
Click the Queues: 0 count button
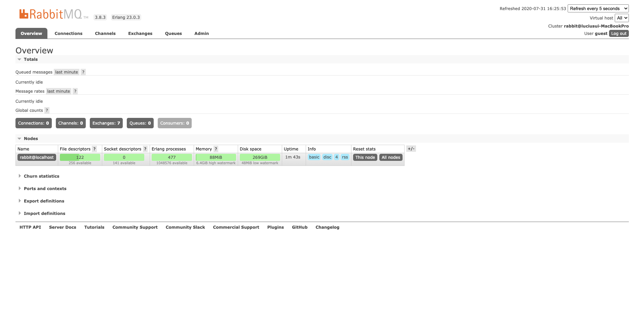(x=140, y=123)
